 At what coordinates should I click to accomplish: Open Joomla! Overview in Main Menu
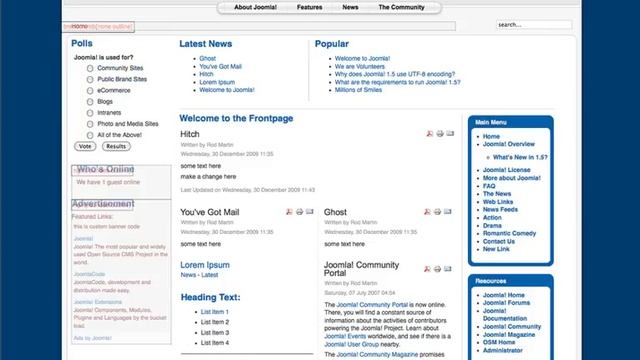[509, 144]
